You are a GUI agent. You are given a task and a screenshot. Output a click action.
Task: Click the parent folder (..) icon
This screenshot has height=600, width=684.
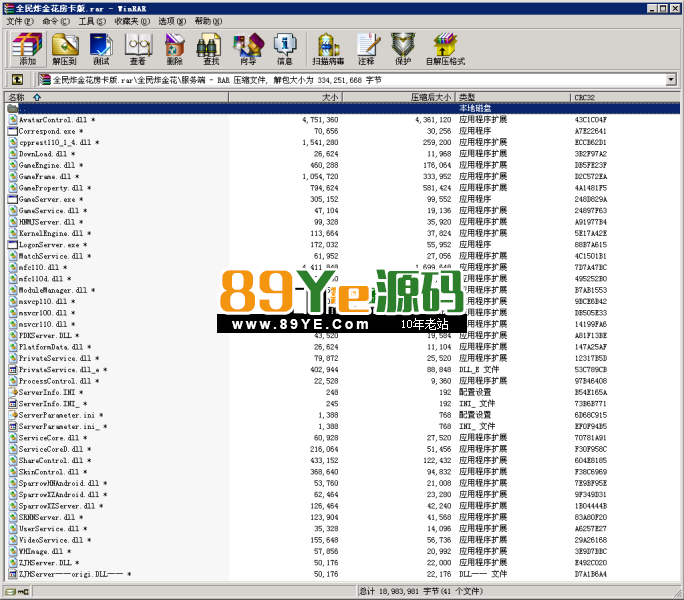click(13, 108)
